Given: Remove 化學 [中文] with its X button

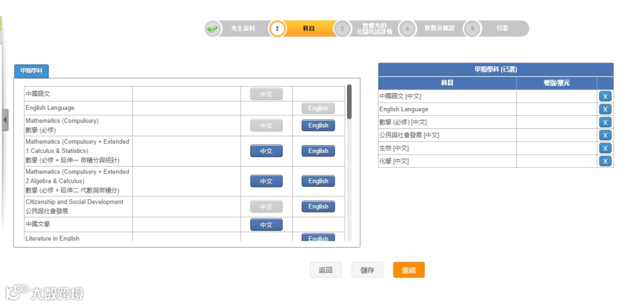Looking at the screenshot, I should (605, 161).
